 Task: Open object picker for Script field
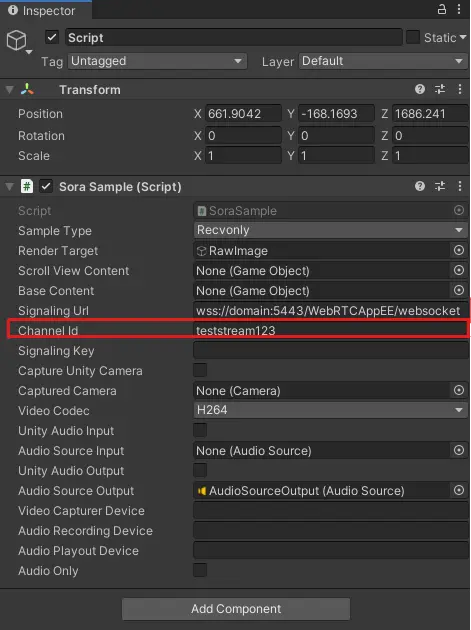click(x=459, y=210)
